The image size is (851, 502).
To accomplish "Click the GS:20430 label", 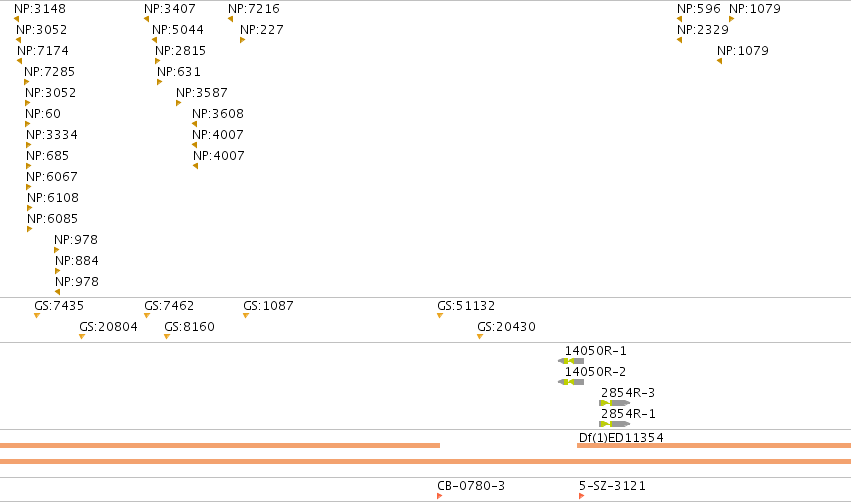I will click(506, 327).
